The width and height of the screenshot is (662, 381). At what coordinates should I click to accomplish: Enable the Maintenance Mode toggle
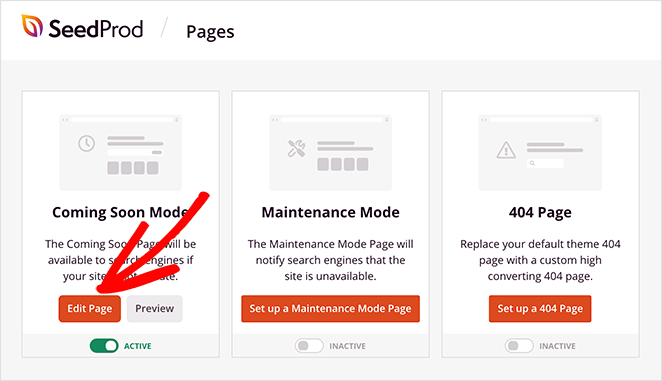[x=309, y=346]
